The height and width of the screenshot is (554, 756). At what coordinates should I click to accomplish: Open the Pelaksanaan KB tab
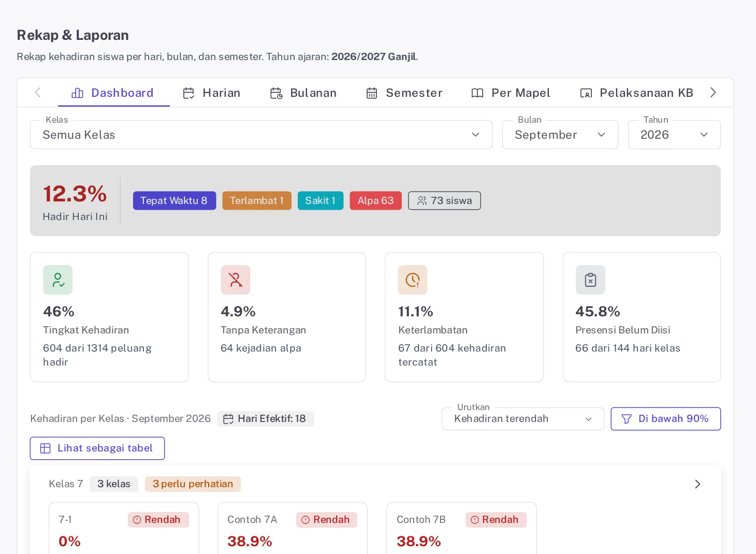637,93
